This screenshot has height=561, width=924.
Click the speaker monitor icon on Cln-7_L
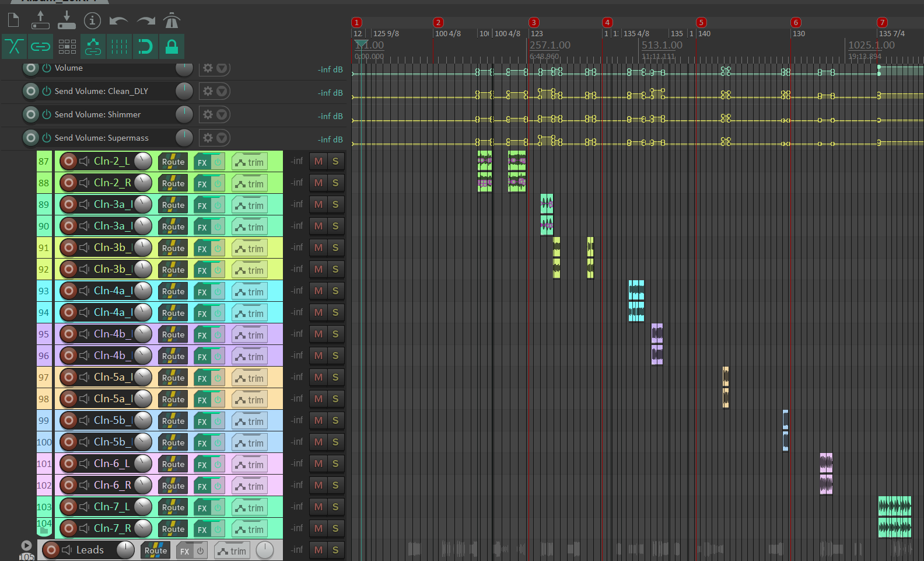click(x=85, y=507)
